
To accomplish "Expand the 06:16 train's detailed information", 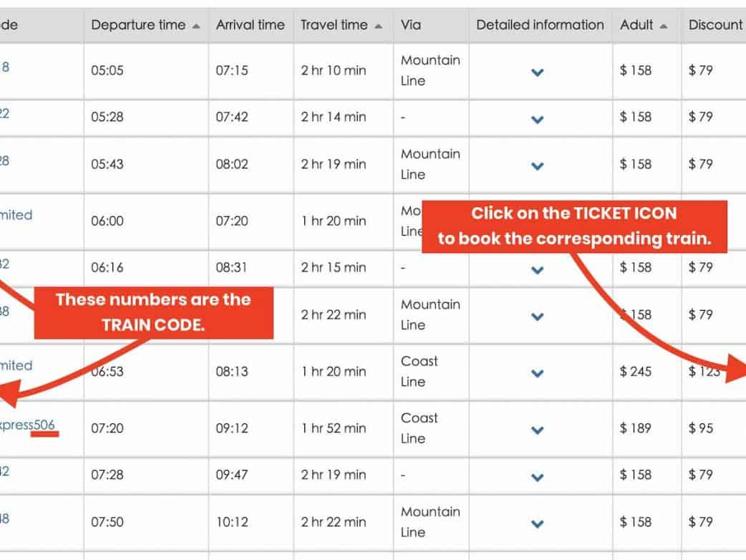I will (538, 269).
